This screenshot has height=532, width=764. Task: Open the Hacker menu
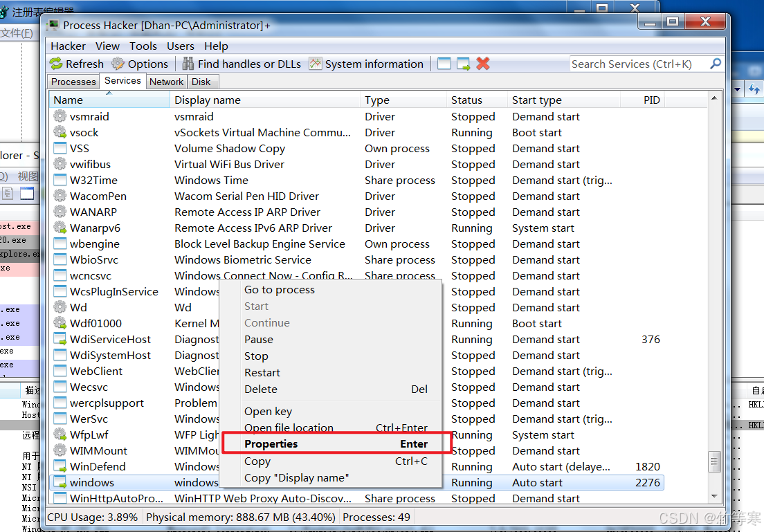(x=69, y=46)
